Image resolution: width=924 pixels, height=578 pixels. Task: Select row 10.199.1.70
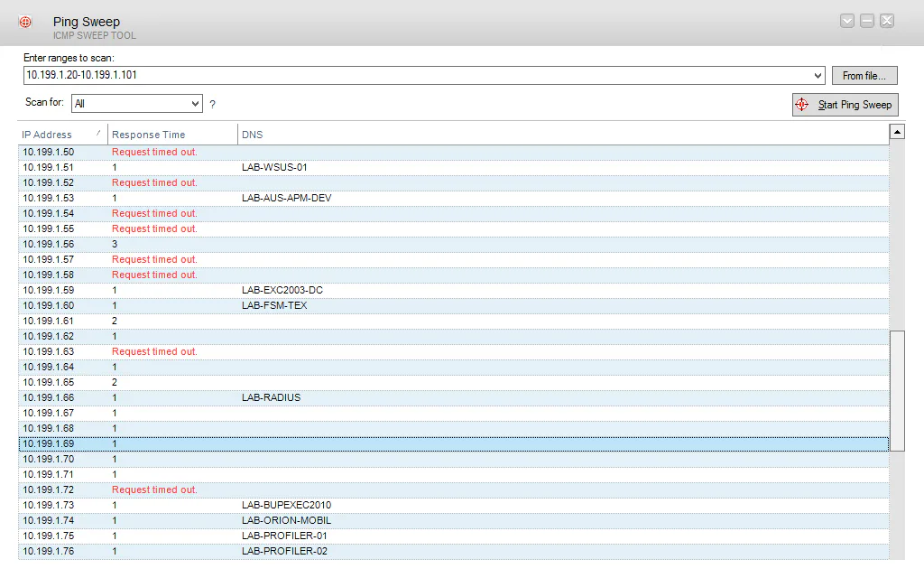pyautogui.click(x=453, y=459)
